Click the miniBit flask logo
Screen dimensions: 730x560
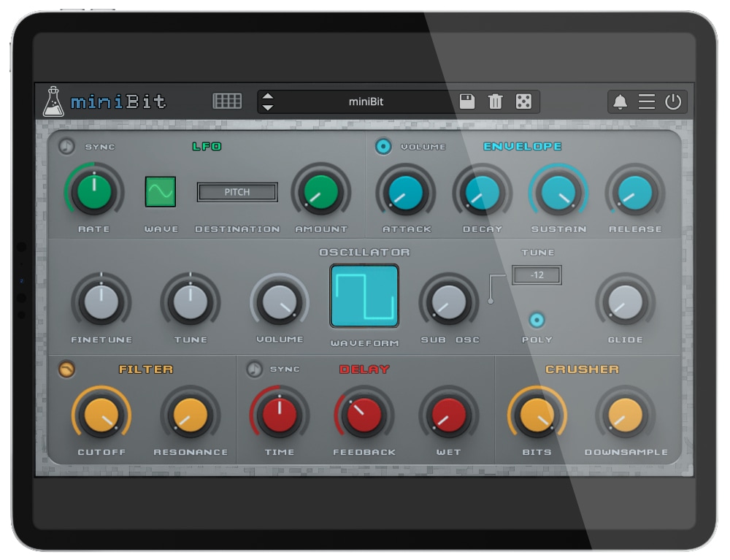[x=53, y=101]
